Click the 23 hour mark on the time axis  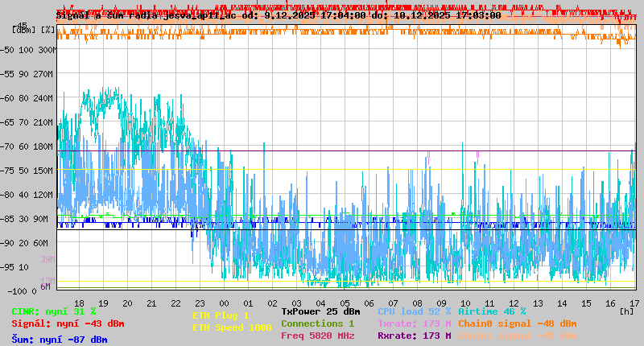coord(200,303)
